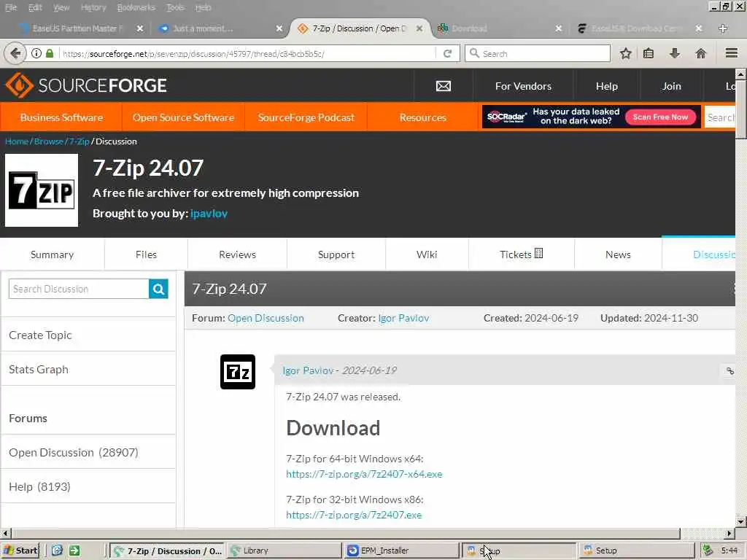Open Open Source Software nav item

coord(183,117)
